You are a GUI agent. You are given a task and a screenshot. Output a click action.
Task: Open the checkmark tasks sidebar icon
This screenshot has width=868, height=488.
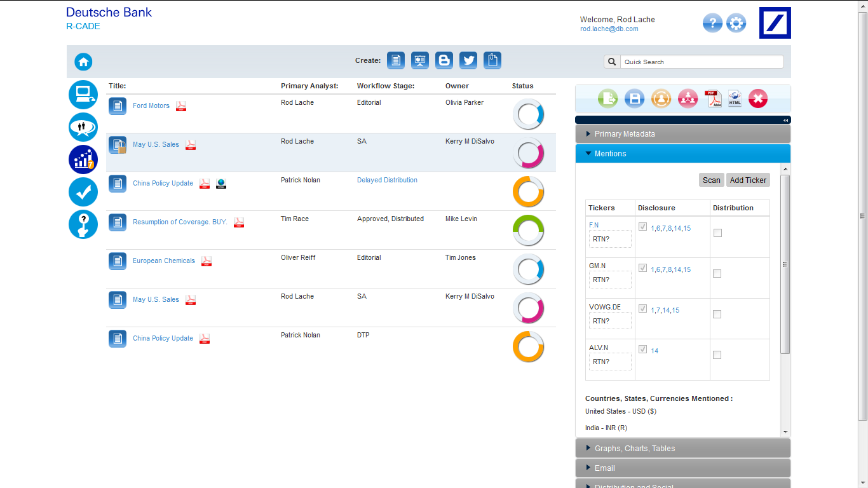pos(83,192)
